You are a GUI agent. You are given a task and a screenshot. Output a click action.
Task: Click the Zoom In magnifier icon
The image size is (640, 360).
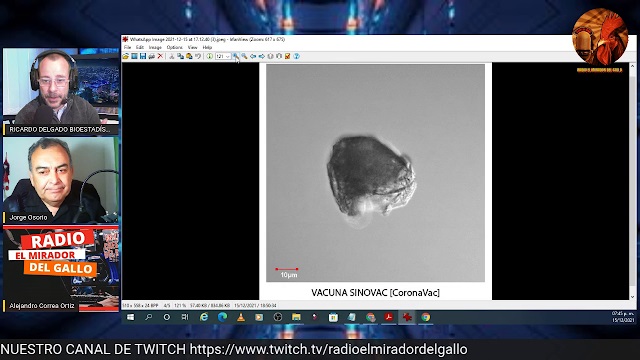tap(236, 56)
